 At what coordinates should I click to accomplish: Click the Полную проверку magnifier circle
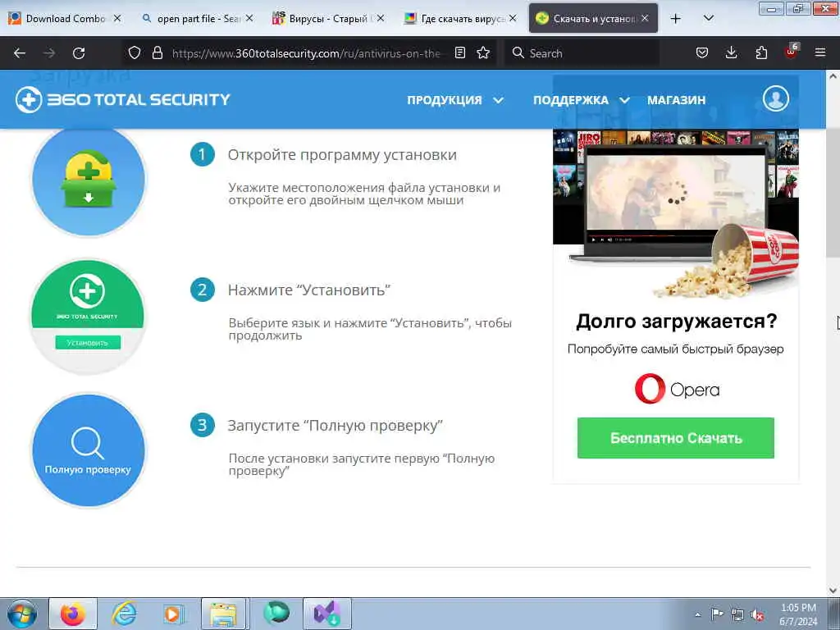pos(89,450)
